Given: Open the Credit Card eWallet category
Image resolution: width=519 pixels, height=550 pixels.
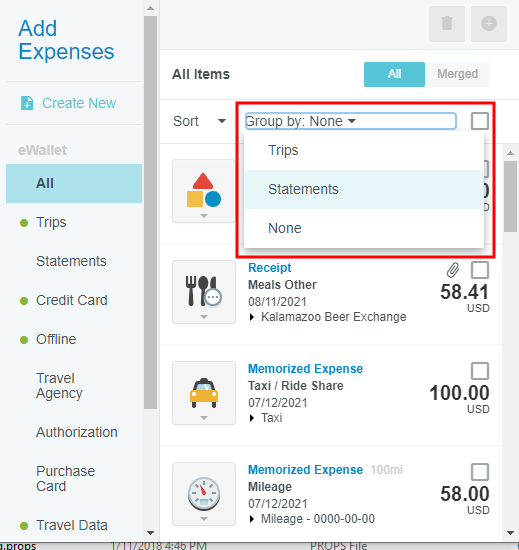Looking at the screenshot, I should point(72,300).
